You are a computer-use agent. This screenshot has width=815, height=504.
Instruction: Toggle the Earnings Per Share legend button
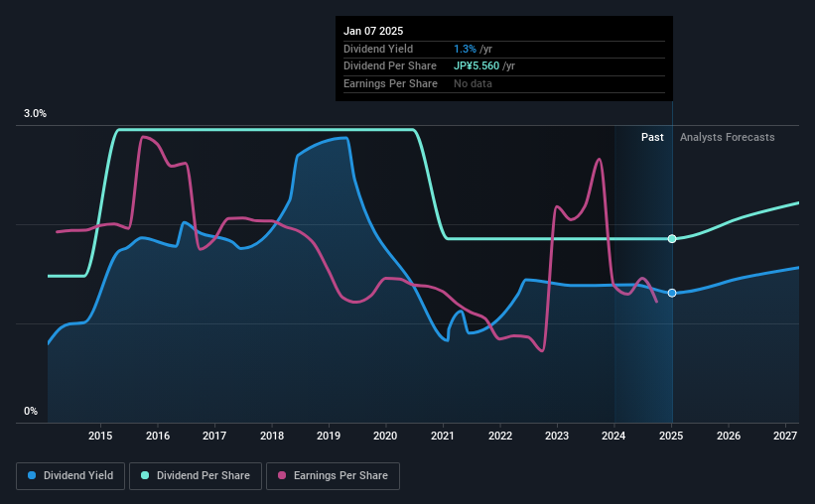coord(333,476)
